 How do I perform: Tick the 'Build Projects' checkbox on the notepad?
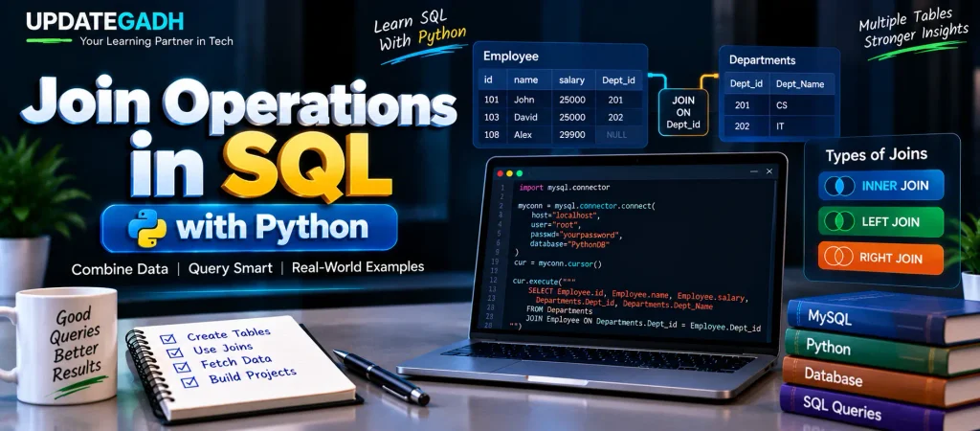(x=189, y=381)
